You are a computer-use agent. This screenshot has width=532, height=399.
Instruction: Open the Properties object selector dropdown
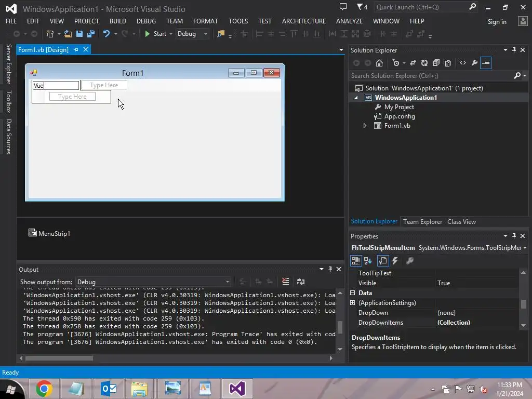[525, 248]
